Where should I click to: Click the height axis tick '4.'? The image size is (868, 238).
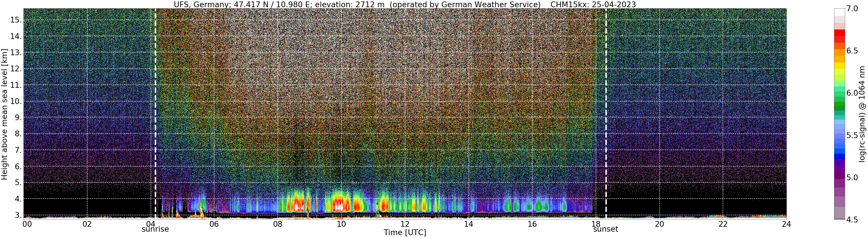click(18, 199)
